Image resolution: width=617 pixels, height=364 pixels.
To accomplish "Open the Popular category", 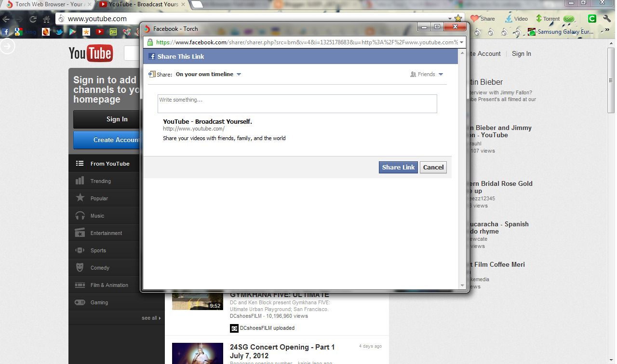I will pyautogui.click(x=104, y=198).
